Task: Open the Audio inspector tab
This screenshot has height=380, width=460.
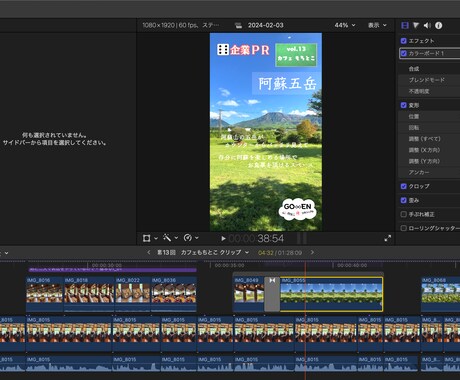Action: (427, 25)
